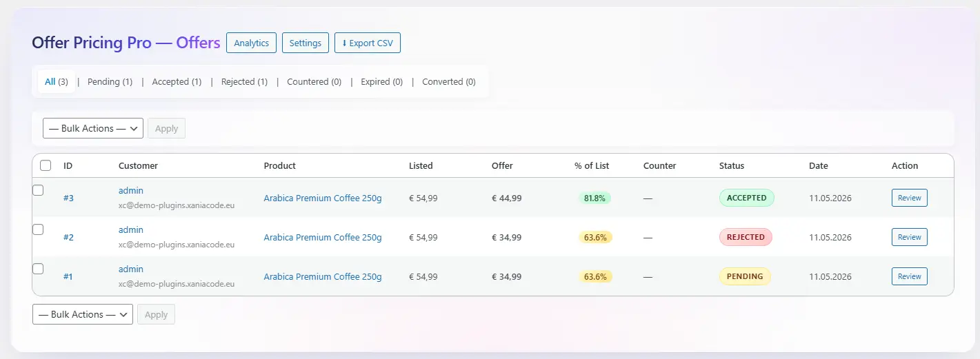Filter offers by Accepted (1)
This screenshot has width=980, height=359.
coord(177,81)
